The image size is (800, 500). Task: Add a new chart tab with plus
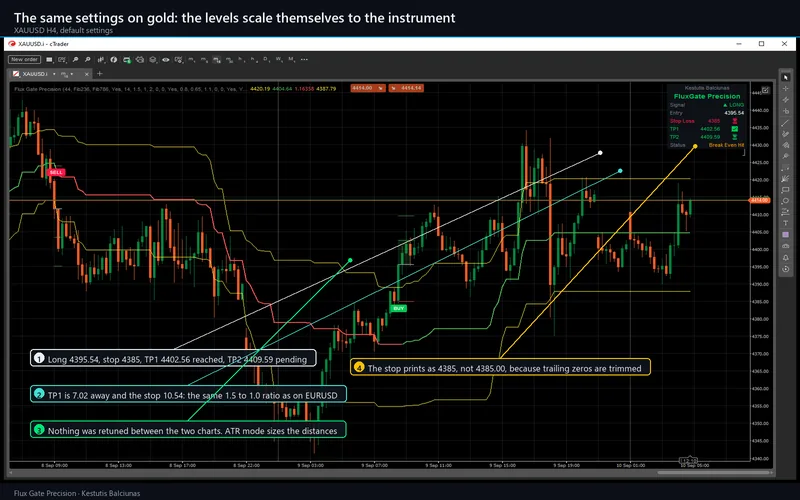click(x=99, y=73)
